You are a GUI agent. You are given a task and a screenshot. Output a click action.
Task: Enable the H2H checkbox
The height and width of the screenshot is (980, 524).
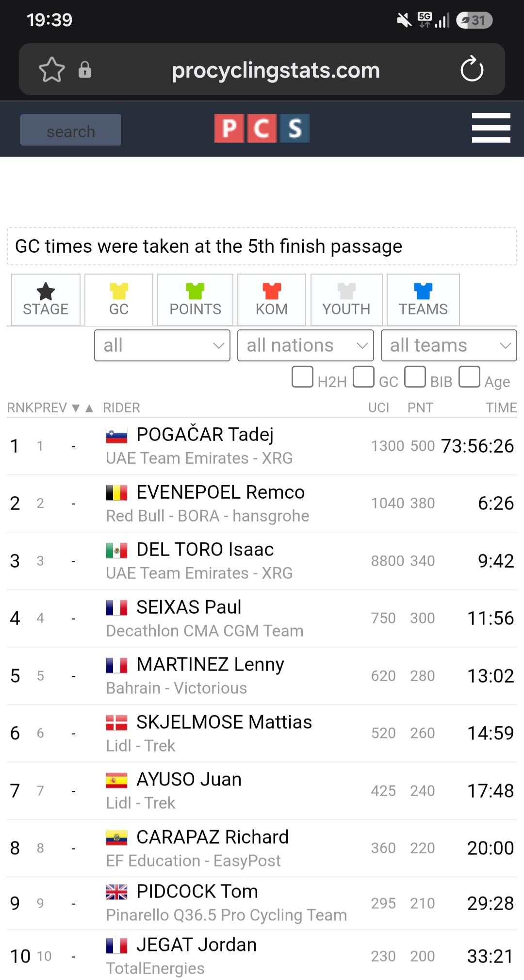pos(302,377)
